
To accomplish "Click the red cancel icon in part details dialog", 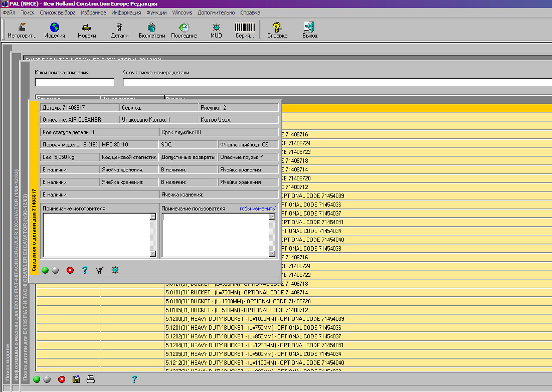I will tap(70, 270).
